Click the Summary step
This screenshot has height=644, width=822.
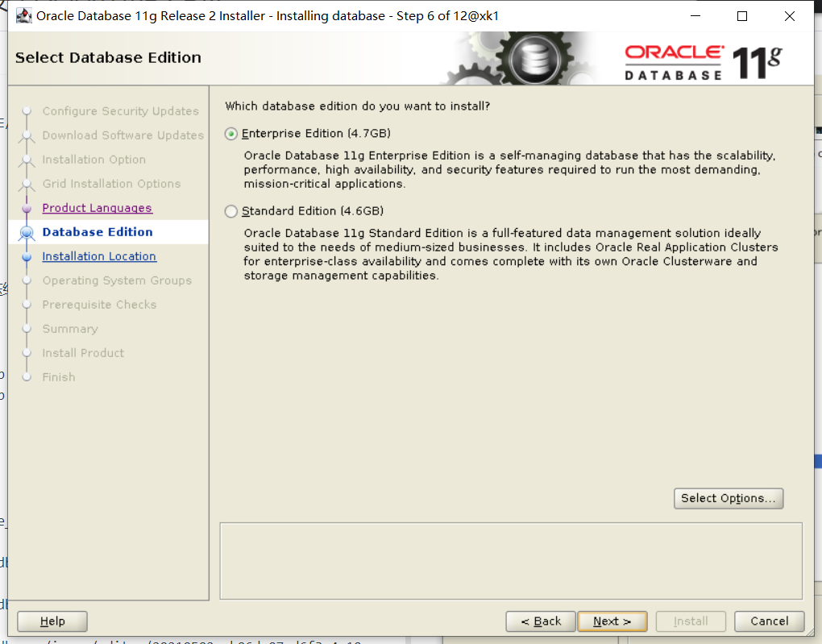[70, 329]
